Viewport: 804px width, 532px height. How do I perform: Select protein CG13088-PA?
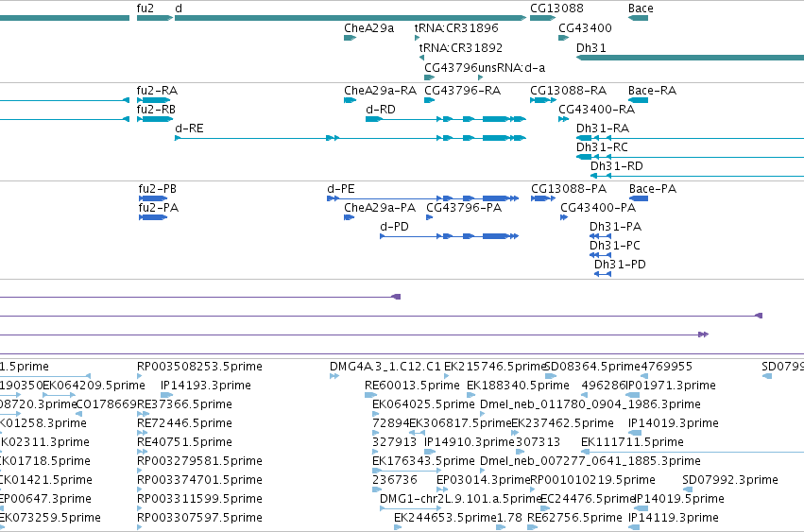[543, 198]
